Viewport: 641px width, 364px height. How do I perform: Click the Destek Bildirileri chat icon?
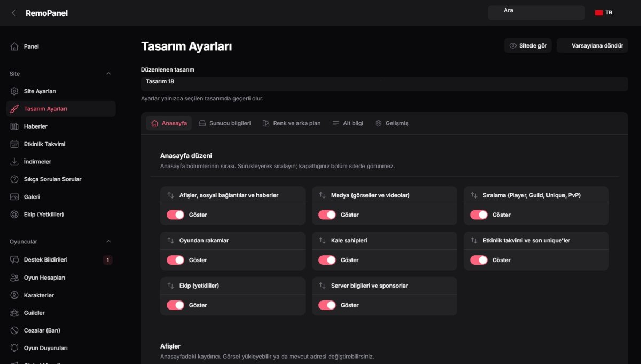coord(14,260)
